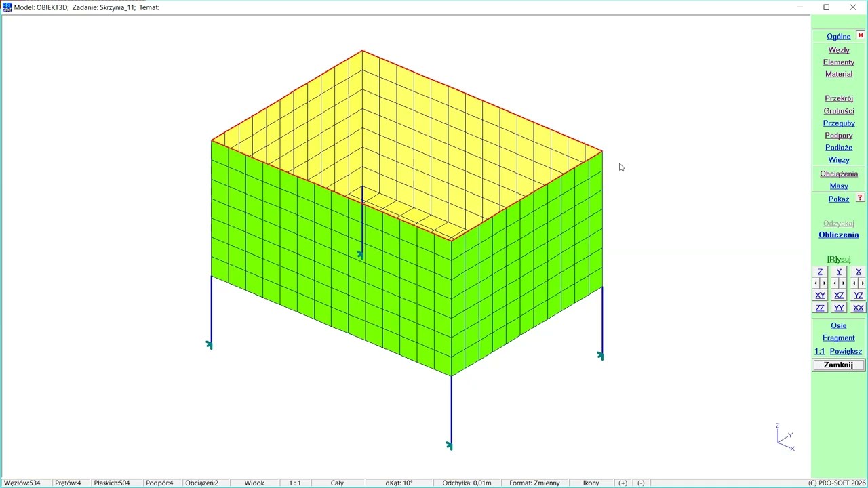Rotate left around the X axis
The image size is (868, 488).
(x=854, y=283)
